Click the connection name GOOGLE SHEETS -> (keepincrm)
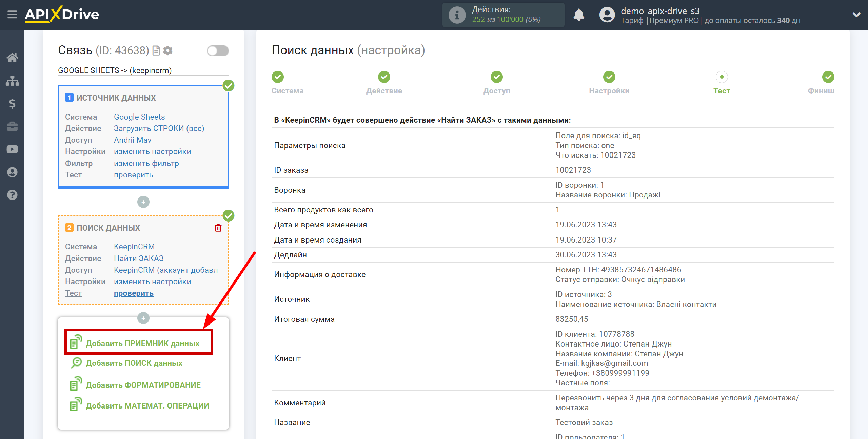Image resolution: width=868 pixels, height=439 pixels. tap(115, 70)
